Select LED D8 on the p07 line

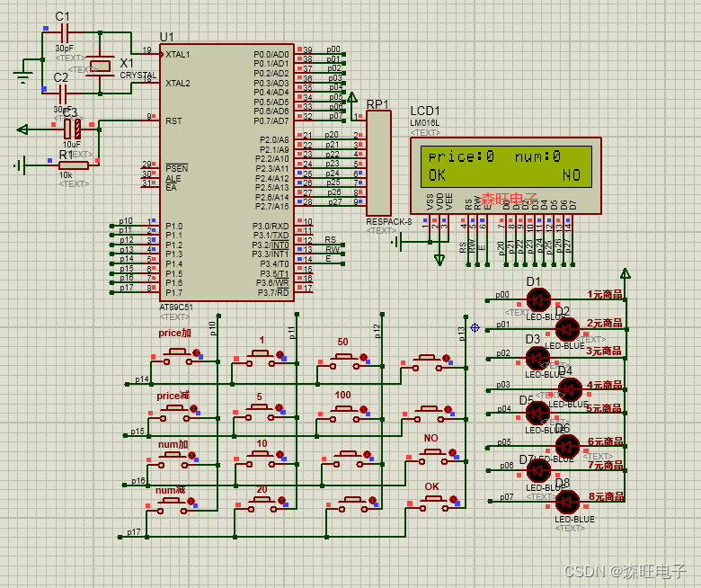(567, 502)
